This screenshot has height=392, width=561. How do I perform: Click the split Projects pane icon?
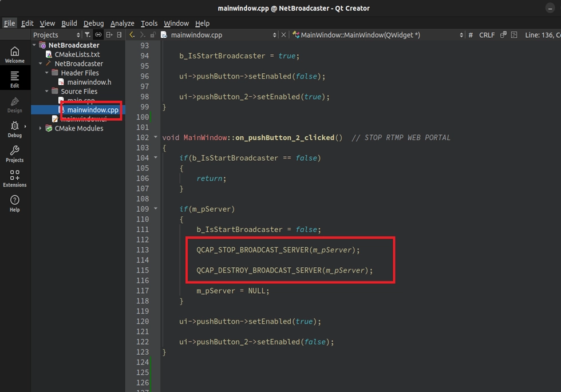[x=109, y=35]
